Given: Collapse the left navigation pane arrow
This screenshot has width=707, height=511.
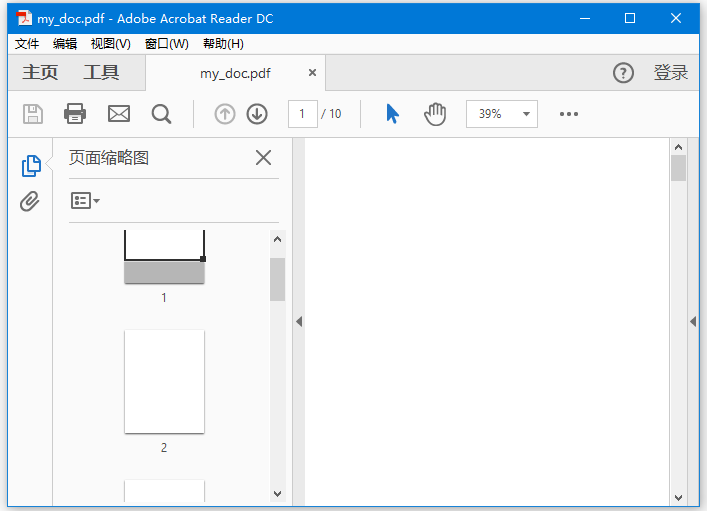Looking at the screenshot, I should [x=299, y=322].
